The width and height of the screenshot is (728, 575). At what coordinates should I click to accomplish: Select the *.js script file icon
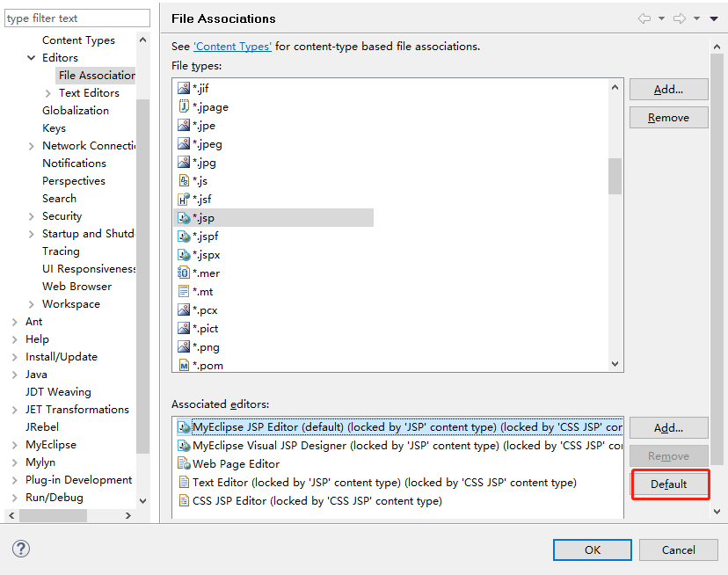pyautogui.click(x=184, y=180)
